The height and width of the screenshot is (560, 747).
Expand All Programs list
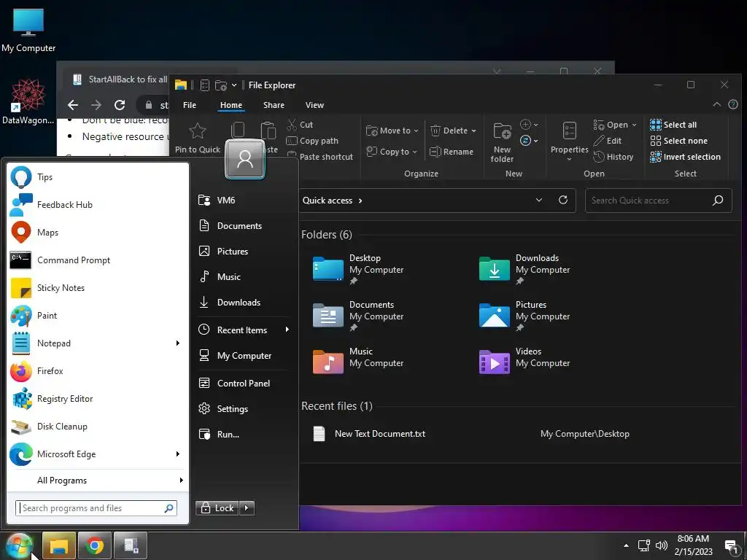coord(98,481)
